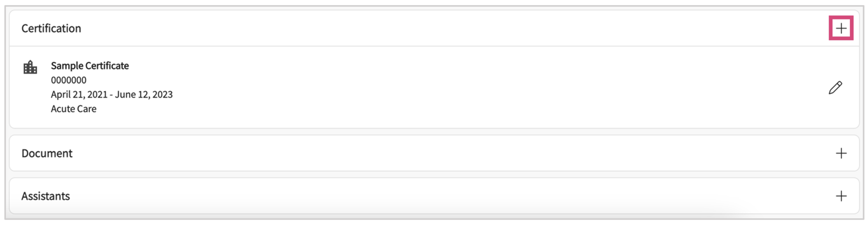868x225 pixels.
Task: Click the Acute Care specialty text
Action: [x=73, y=109]
